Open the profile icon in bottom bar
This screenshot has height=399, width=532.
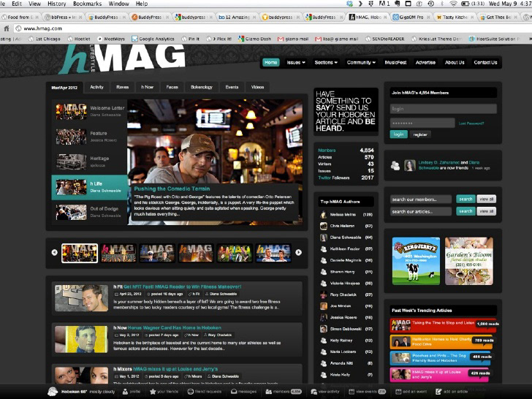click(x=125, y=392)
